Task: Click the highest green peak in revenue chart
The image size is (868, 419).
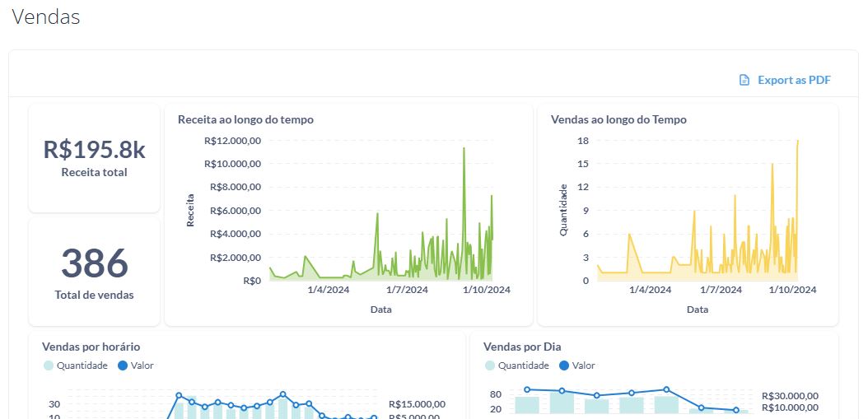Action: coord(464,148)
